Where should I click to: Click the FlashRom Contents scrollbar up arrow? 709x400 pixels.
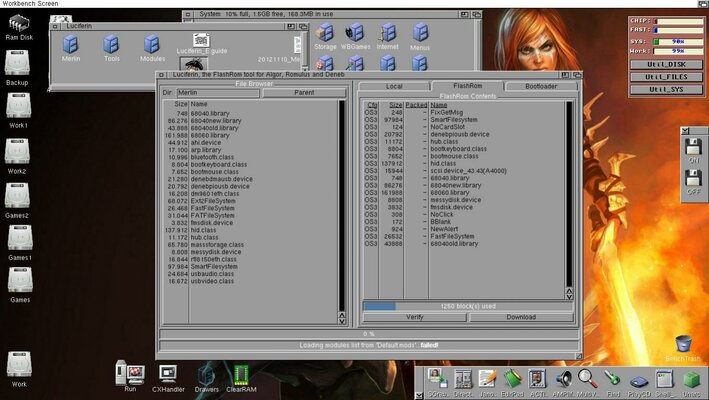(x=569, y=291)
